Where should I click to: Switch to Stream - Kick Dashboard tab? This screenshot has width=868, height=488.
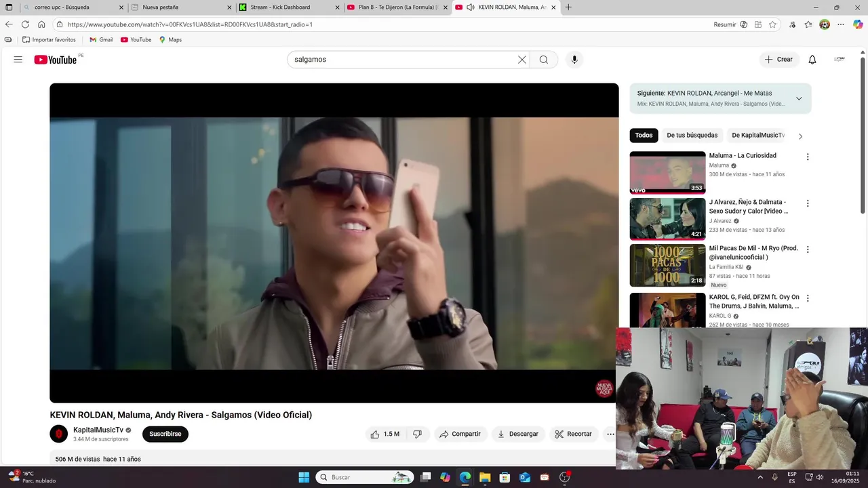tap(290, 7)
